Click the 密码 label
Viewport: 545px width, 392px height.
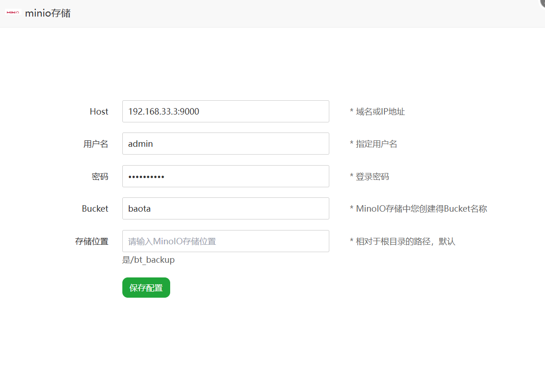pos(100,177)
